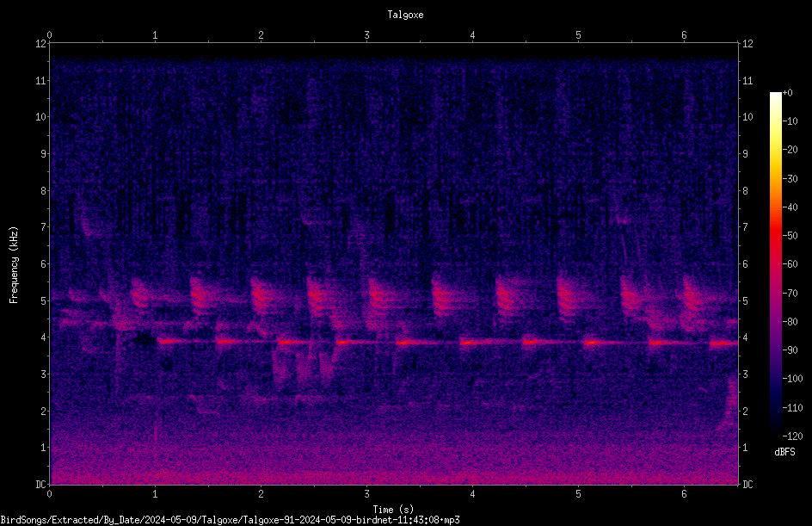
Task: Click the Frequency (kHz) axis label
Action: pos(14,264)
